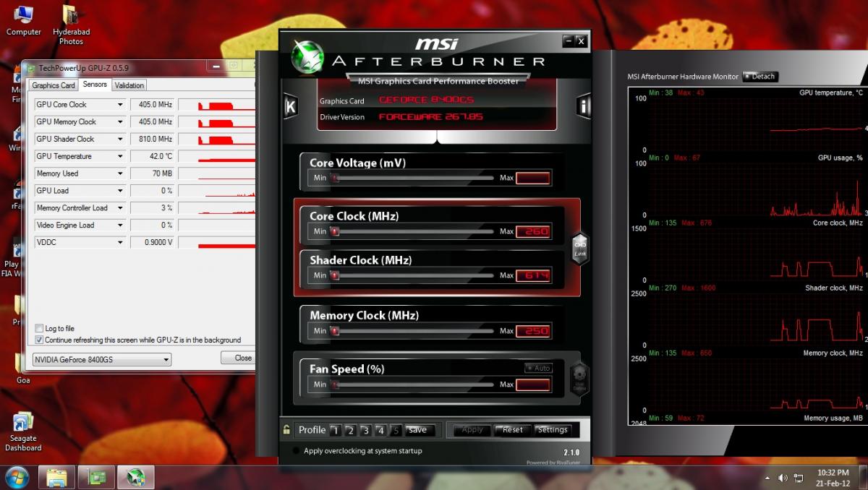This screenshot has height=490, width=868.
Task: Detach the Afterburner Hardware Monitor
Action: pyautogui.click(x=760, y=77)
